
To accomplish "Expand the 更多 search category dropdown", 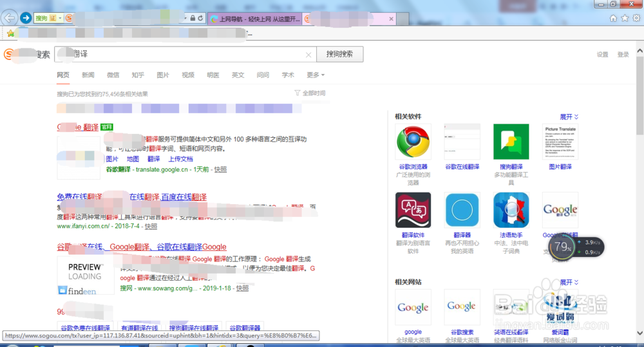I will pos(316,75).
